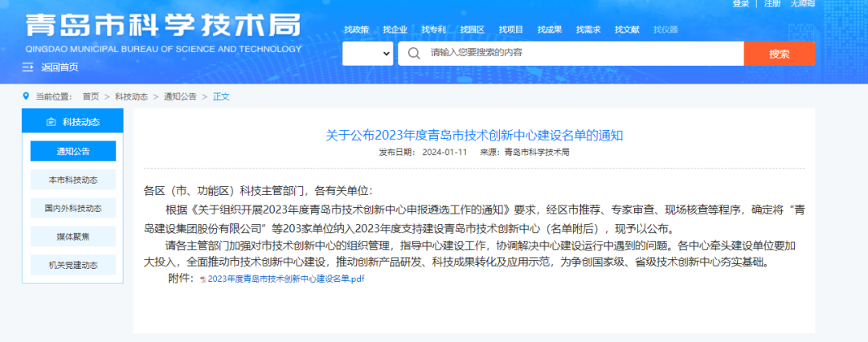Click the hamburger icon beside 返回首页

point(29,67)
